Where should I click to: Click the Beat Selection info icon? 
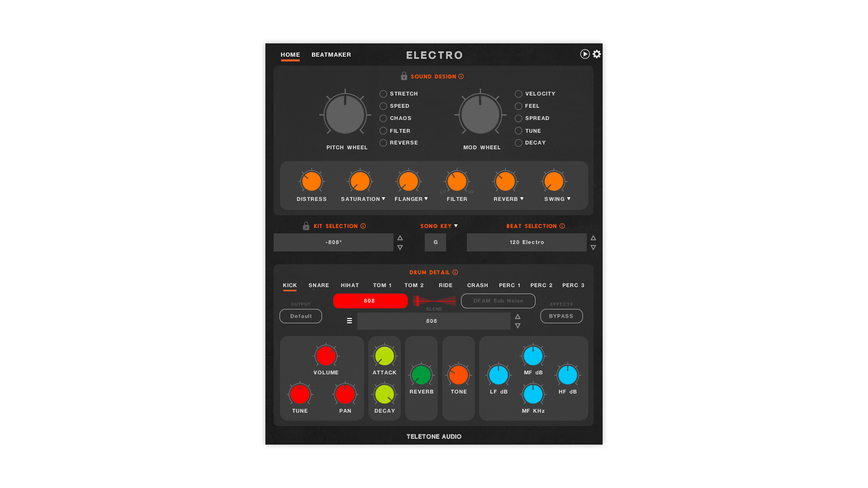(562, 226)
